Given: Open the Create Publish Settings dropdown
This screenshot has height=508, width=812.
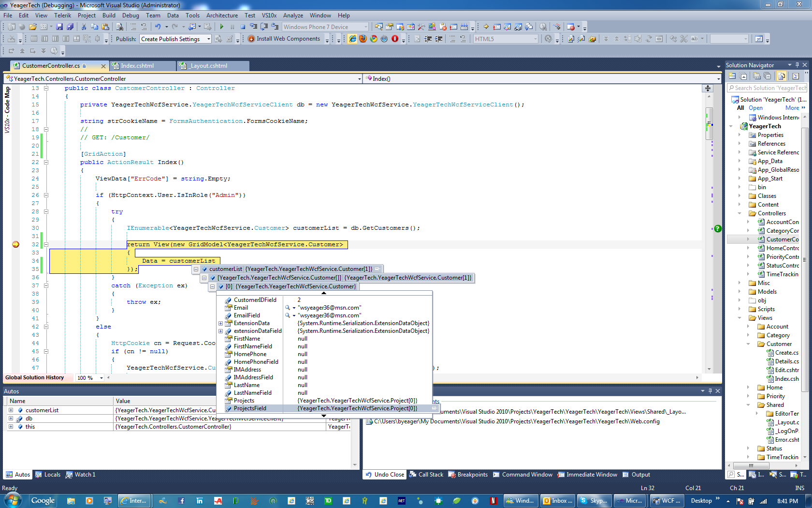Looking at the screenshot, I should pyautogui.click(x=175, y=39).
